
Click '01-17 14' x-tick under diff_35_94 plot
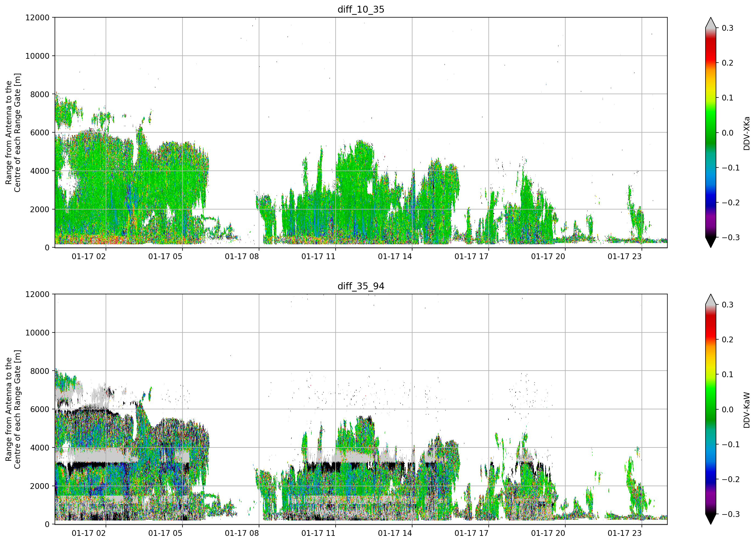(x=395, y=533)
